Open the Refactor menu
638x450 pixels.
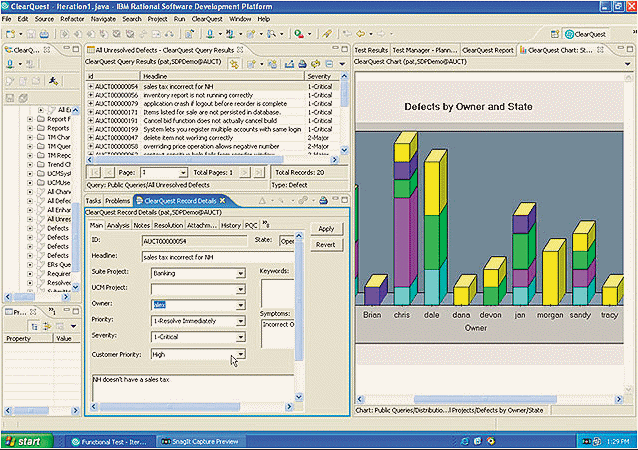(72, 19)
